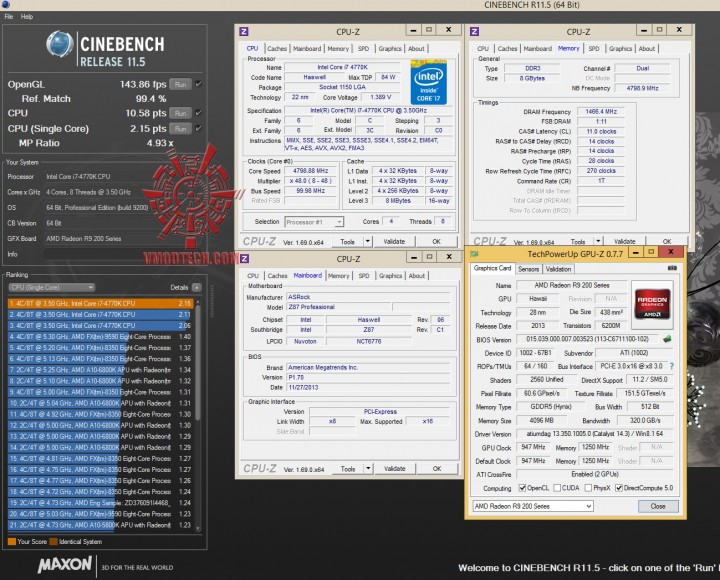Click the Bus Interface question mark in GPU-Z

[672, 366]
